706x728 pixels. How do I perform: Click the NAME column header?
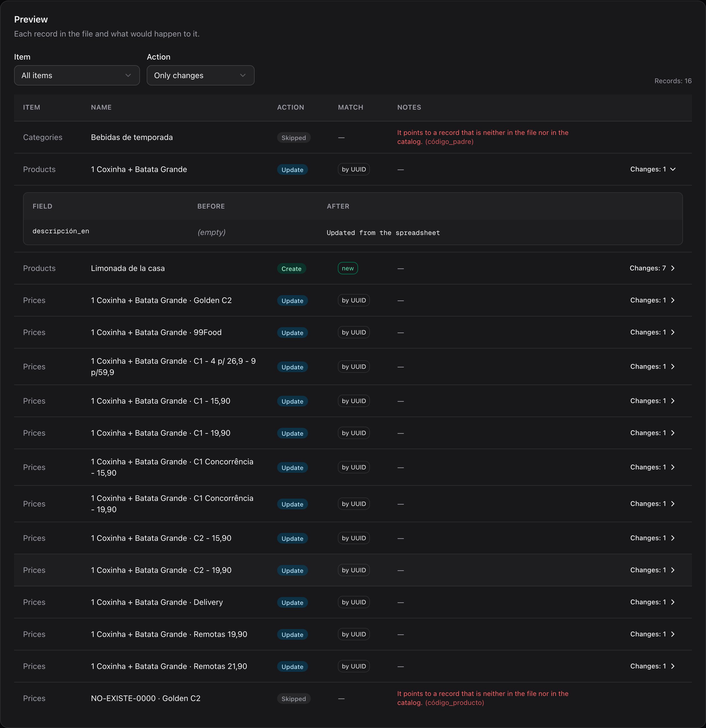(x=101, y=107)
